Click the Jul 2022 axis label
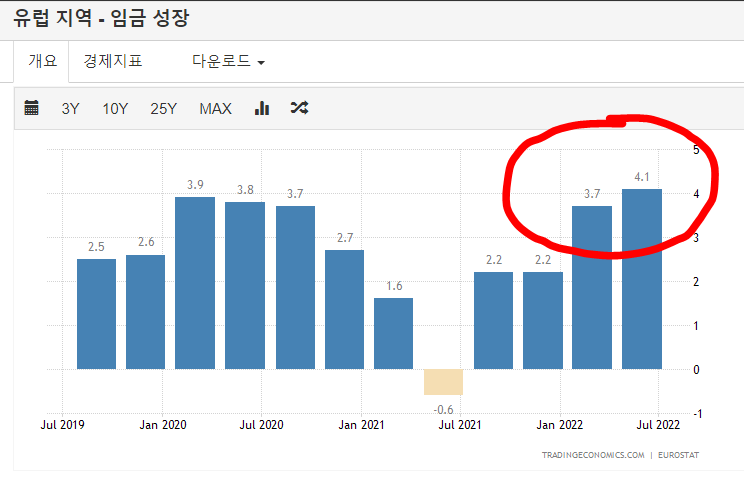744x500 pixels. (658, 425)
